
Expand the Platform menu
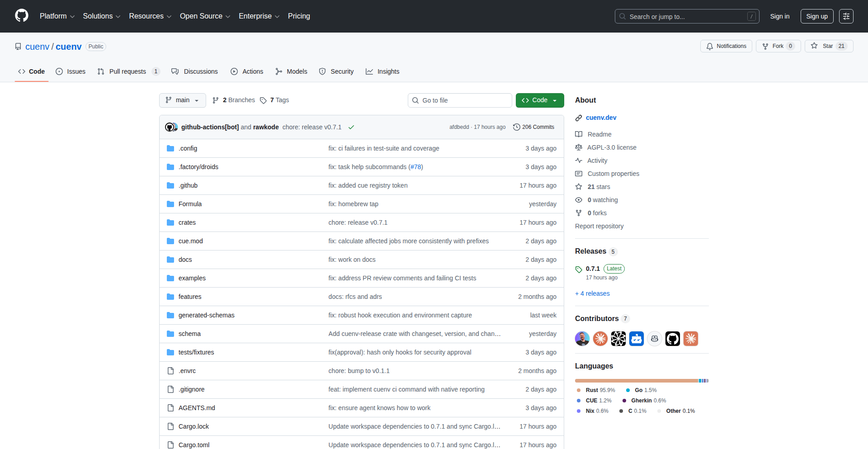pos(57,16)
